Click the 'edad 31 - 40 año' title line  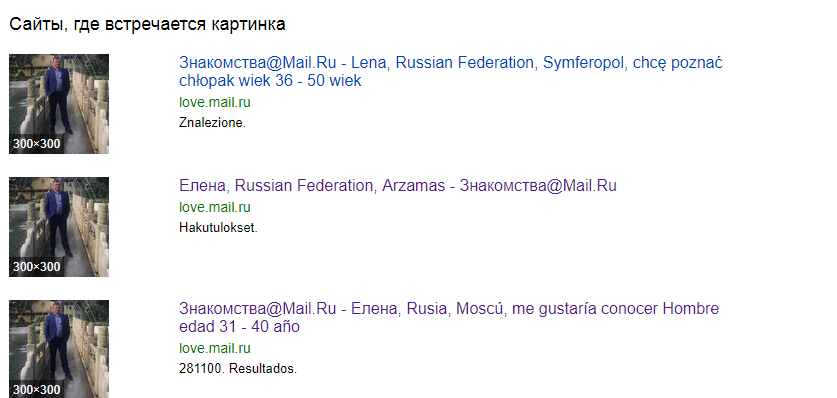click(239, 327)
